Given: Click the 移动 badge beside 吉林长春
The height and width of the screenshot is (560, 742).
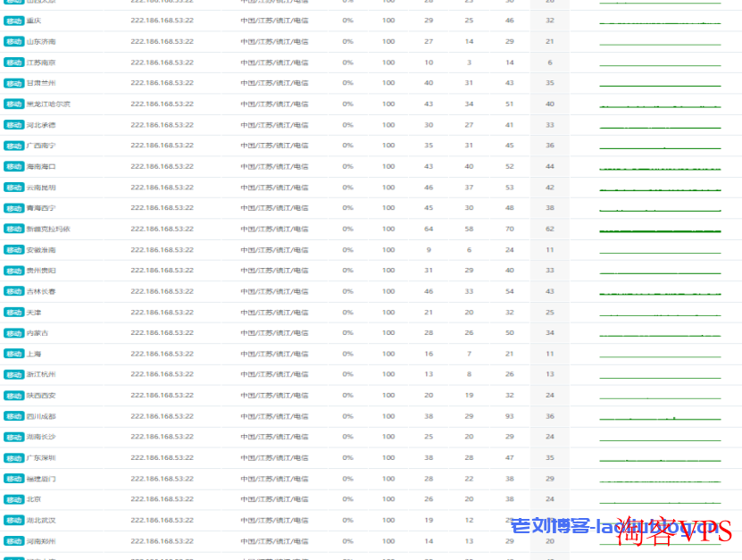Looking at the screenshot, I should tap(13, 291).
